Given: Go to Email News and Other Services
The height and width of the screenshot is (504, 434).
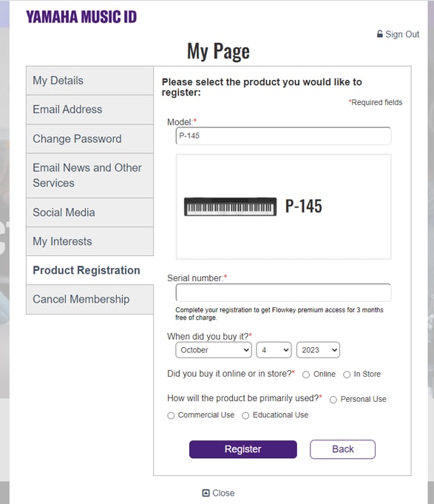Looking at the screenshot, I should pos(90,175).
